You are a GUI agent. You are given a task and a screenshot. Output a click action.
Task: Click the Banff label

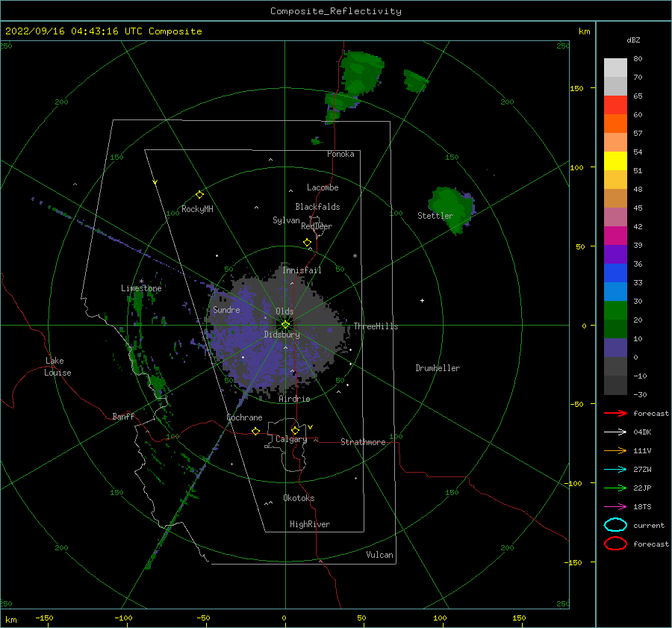[x=123, y=416]
